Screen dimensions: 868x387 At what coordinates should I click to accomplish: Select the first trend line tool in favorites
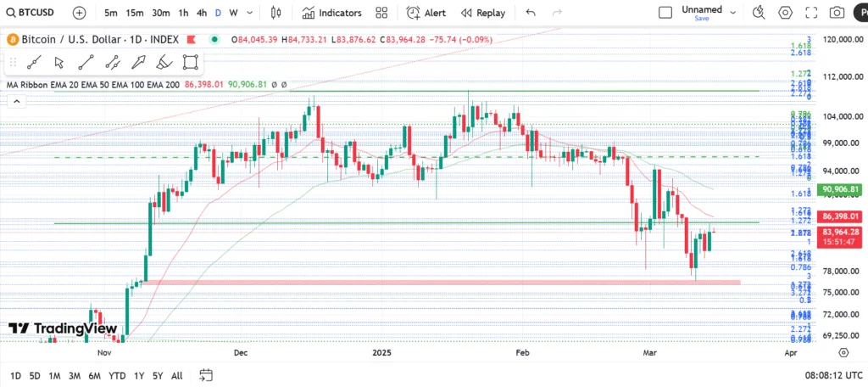click(34, 63)
